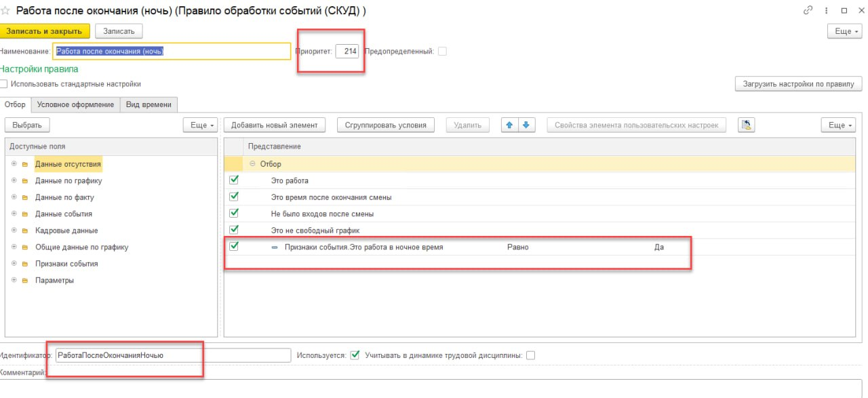
Task: Click the Выбрать button
Action: click(27, 125)
